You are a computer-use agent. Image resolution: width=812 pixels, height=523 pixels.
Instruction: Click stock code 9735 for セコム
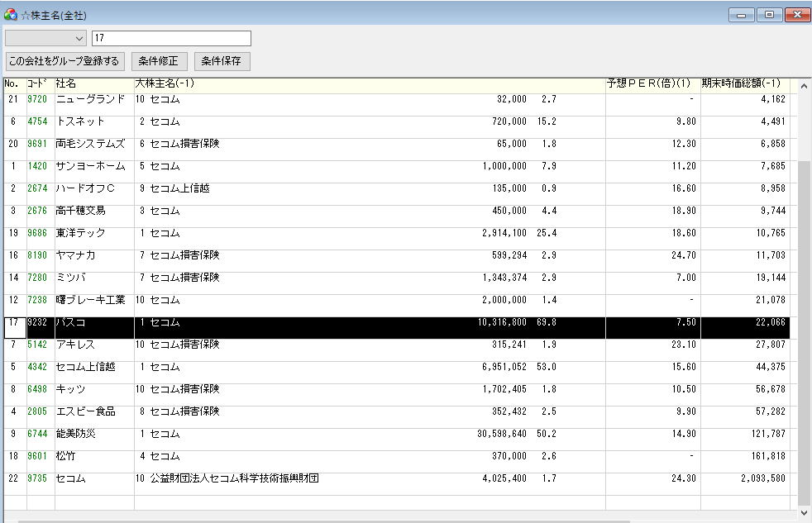37,478
